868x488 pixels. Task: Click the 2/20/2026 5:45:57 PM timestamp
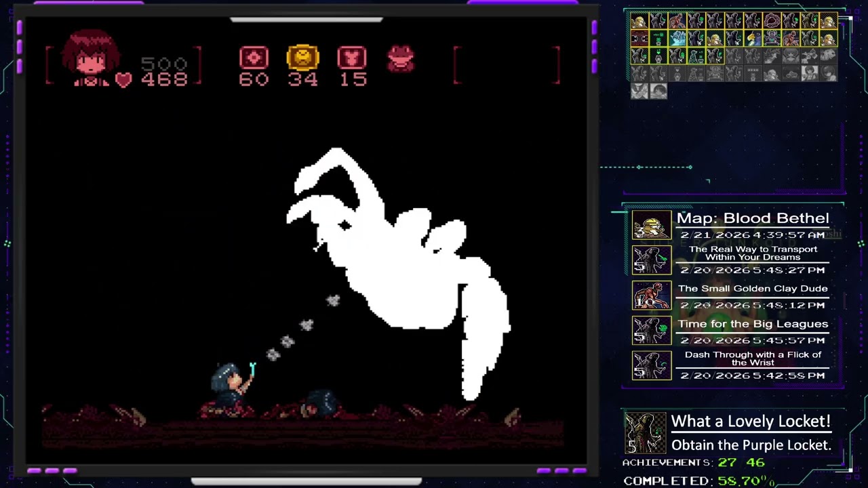click(753, 340)
